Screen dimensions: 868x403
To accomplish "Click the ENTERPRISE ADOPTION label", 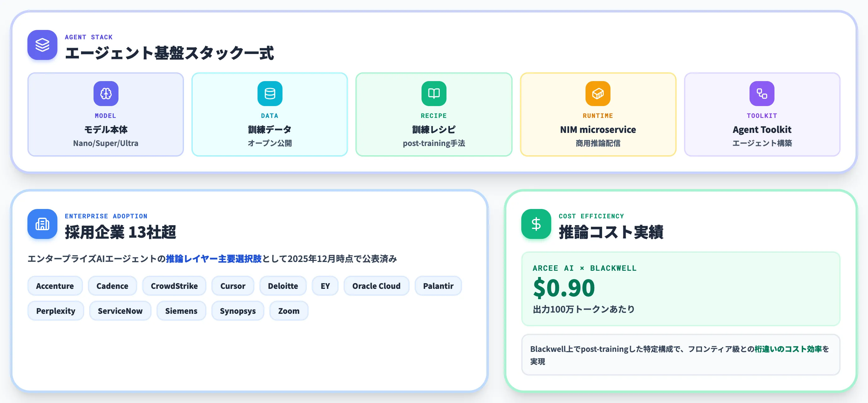I will 106,216.
